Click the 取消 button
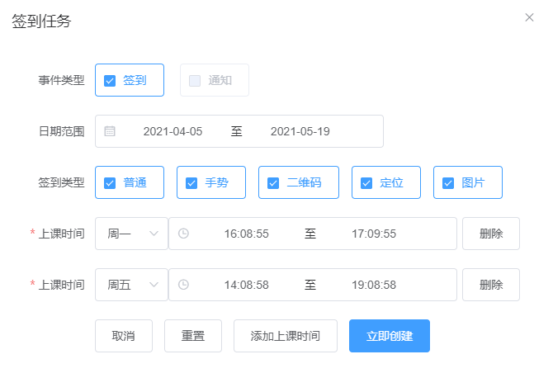This screenshot has height=392, width=553. tap(124, 336)
